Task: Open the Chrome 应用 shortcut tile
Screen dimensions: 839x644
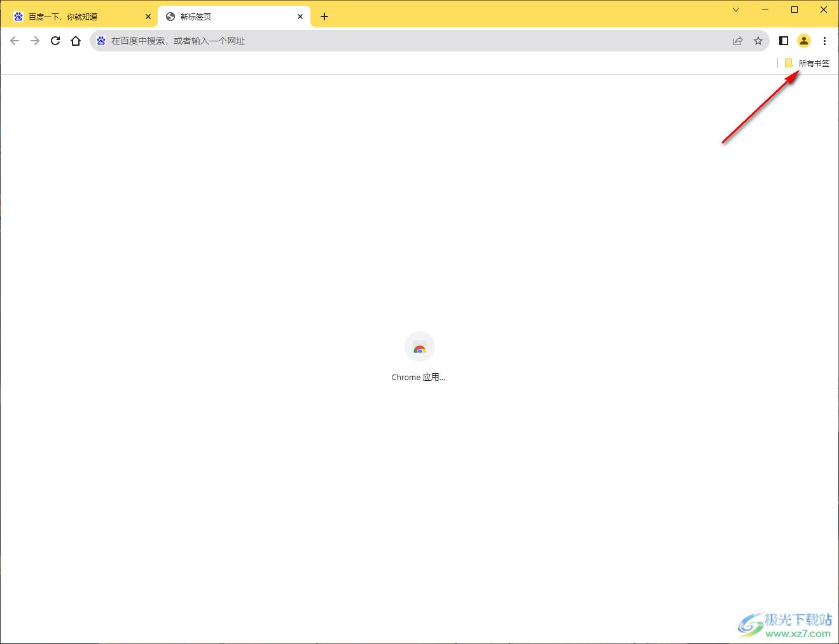Action: tap(419, 357)
